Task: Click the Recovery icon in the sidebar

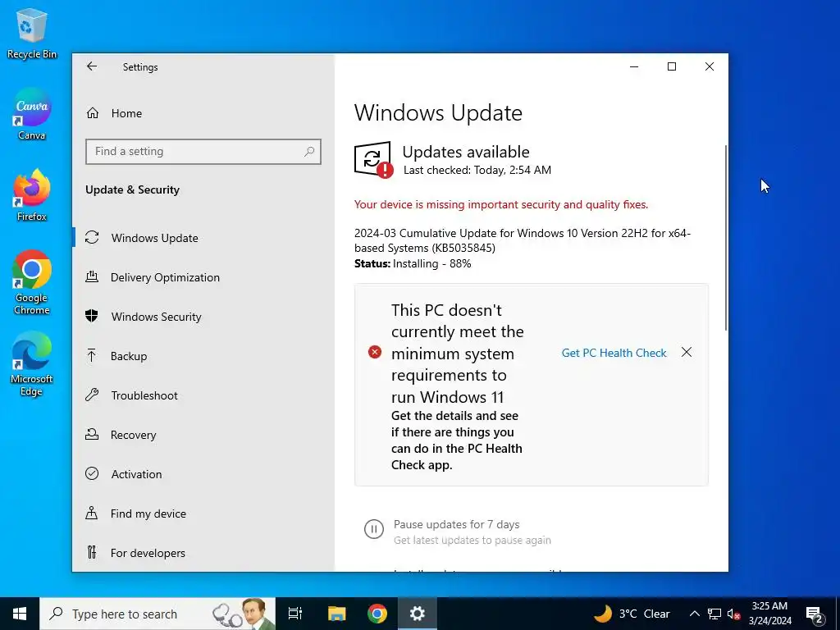Action: (x=92, y=434)
